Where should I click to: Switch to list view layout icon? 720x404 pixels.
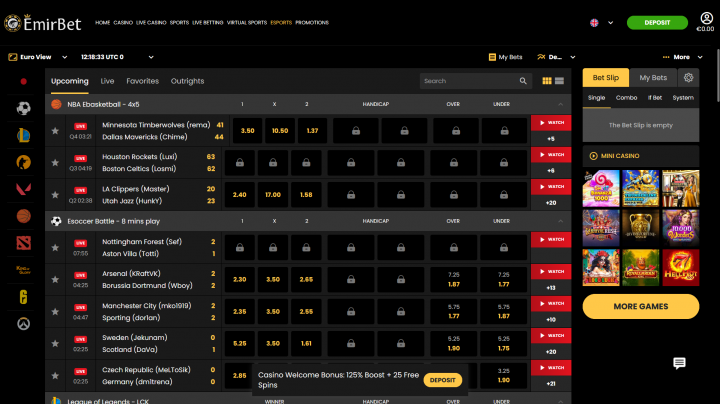(x=559, y=81)
